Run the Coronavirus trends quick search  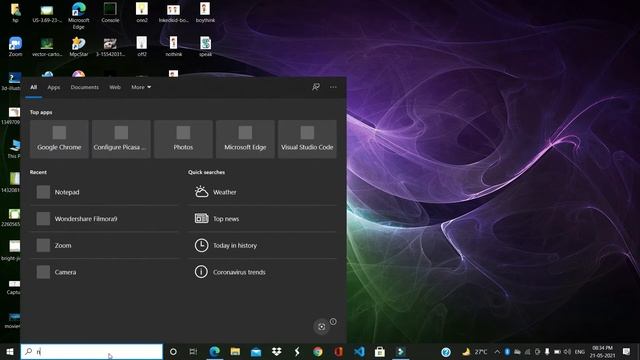(263, 272)
